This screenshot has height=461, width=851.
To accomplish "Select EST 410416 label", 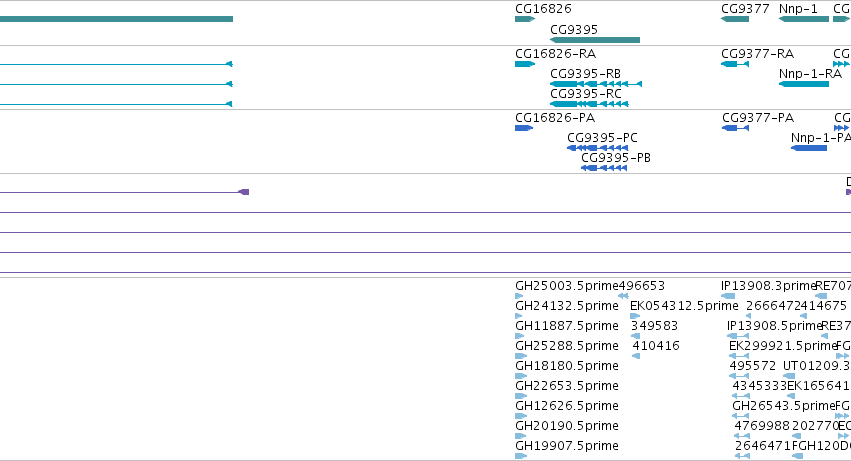I will [x=656, y=346].
